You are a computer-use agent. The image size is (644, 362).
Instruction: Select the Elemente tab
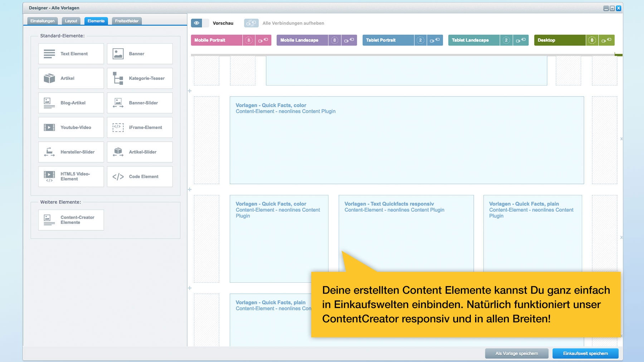[96, 21]
